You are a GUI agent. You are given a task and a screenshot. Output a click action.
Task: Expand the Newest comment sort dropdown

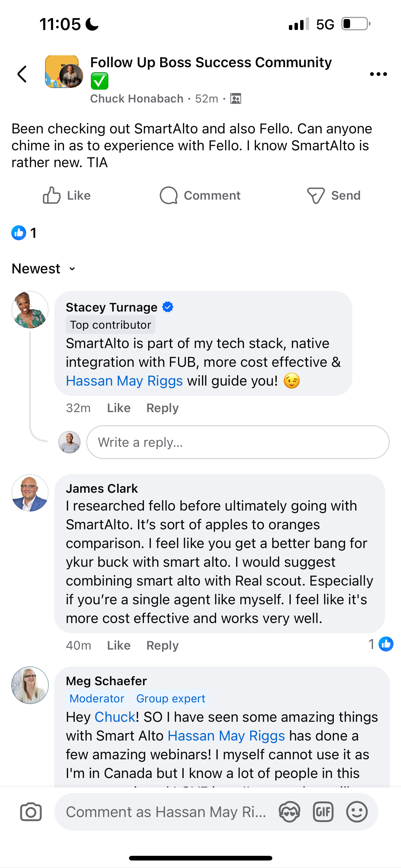coord(43,268)
